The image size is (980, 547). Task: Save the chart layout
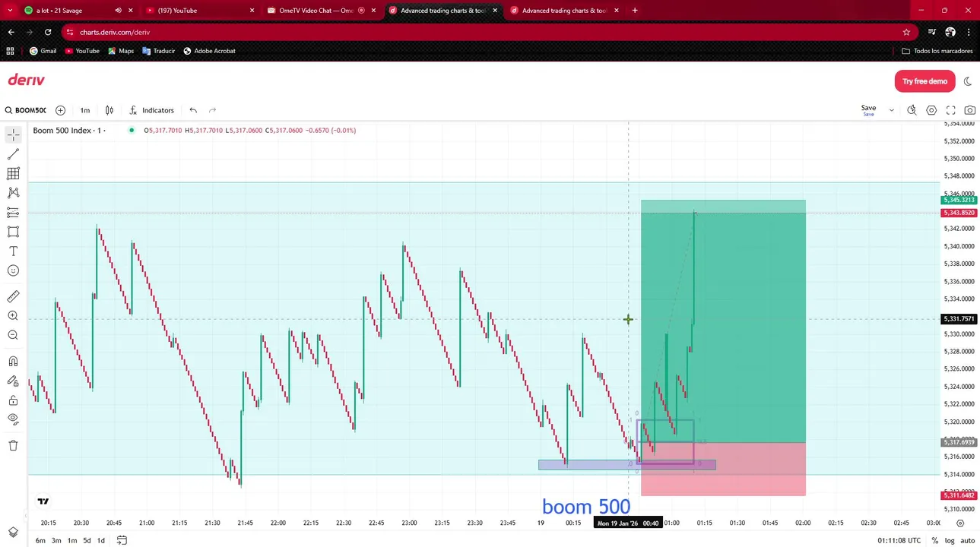(868, 110)
